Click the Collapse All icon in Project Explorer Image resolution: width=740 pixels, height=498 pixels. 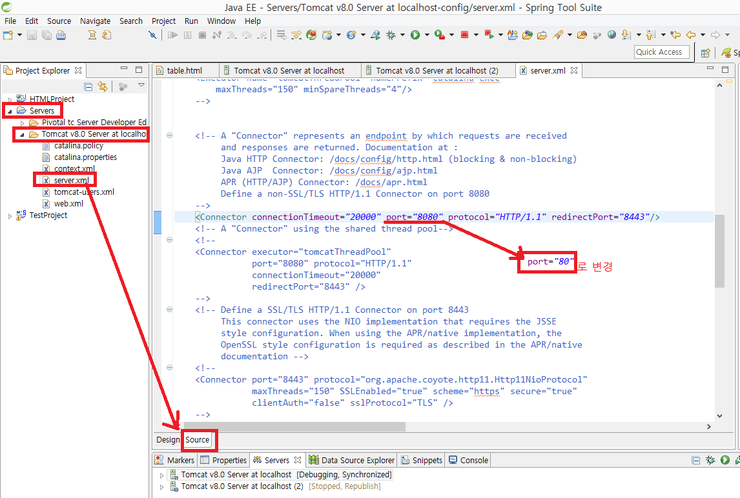[88, 87]
